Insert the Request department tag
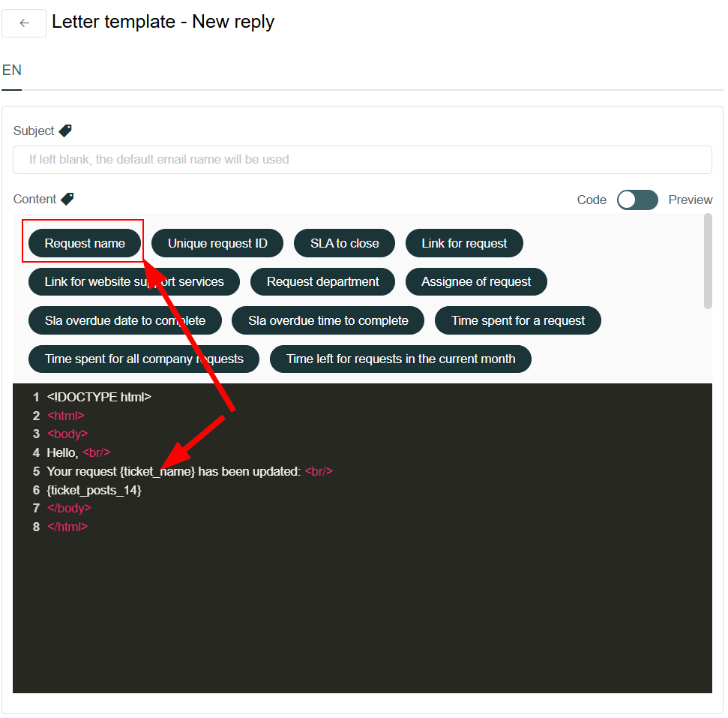Image resolution: width=728 pixels, height=718 pixels. coord(322,281)
